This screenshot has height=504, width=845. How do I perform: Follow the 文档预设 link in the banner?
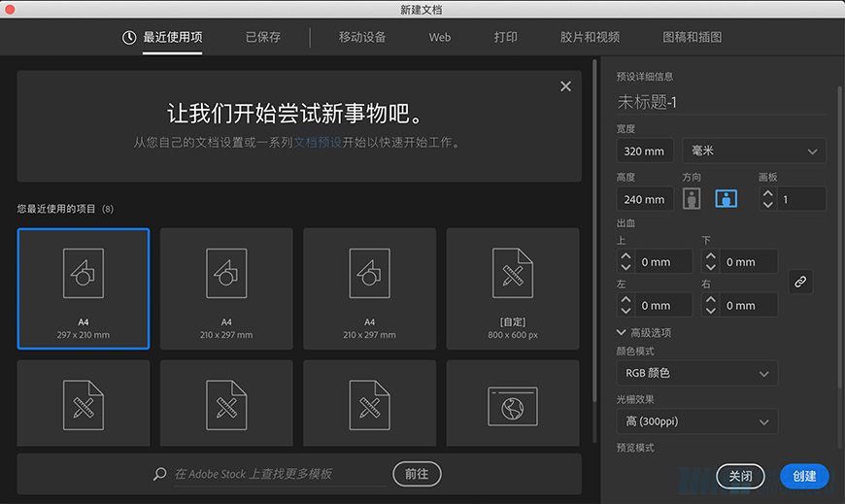click(318, 143)
